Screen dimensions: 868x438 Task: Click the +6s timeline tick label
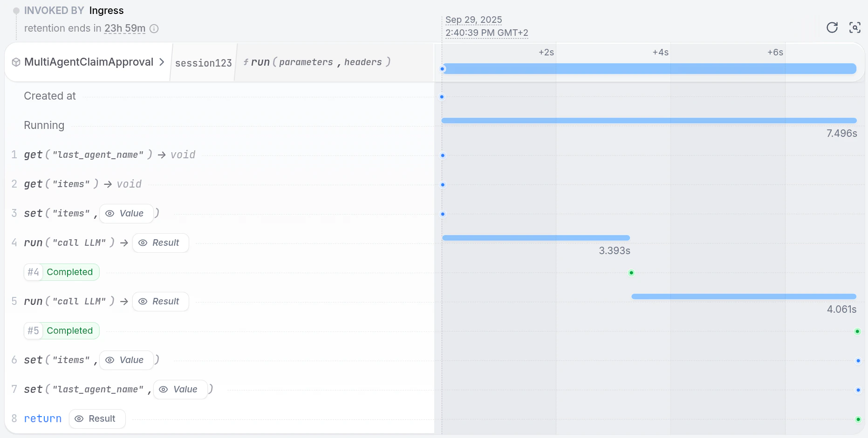[775, 52]
